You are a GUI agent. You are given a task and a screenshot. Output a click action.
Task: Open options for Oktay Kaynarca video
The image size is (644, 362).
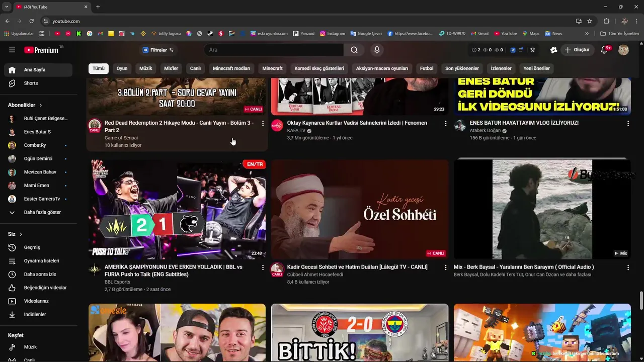445,123
